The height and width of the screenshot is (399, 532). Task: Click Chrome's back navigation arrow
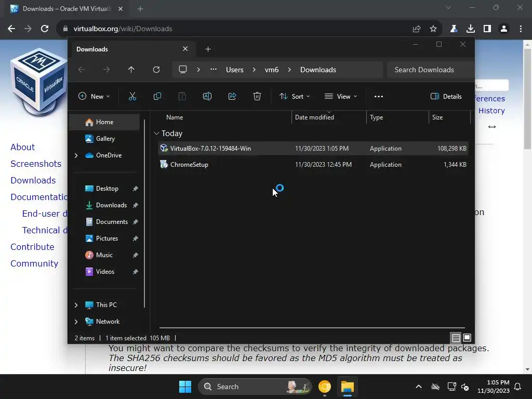11,29
